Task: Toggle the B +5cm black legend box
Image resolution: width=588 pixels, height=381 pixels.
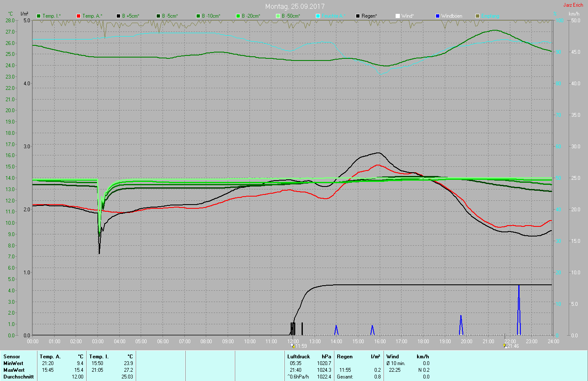Action: (x=118, y=16)
